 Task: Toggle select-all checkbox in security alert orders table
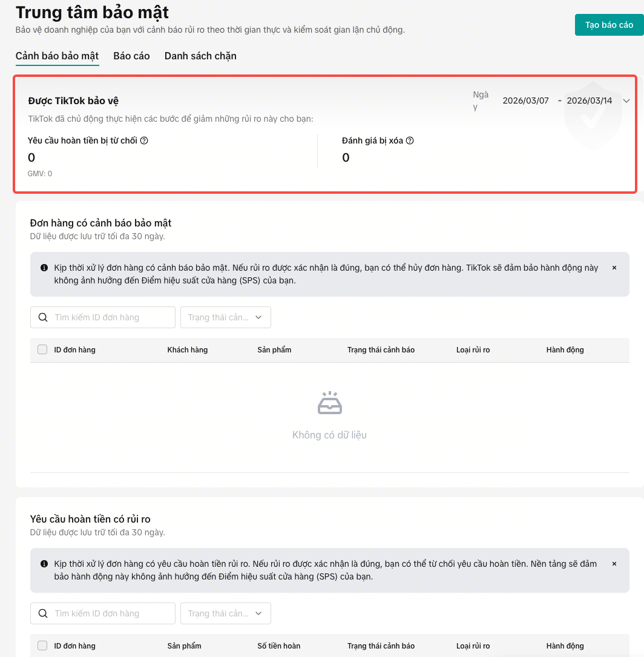[x=42, y=349]
